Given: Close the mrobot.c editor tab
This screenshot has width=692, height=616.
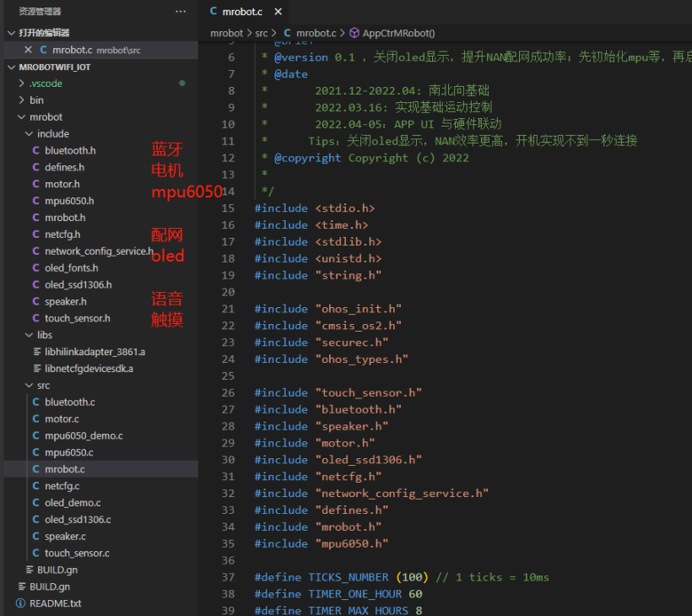Looking at the screenshot, I should coord(275,12).
